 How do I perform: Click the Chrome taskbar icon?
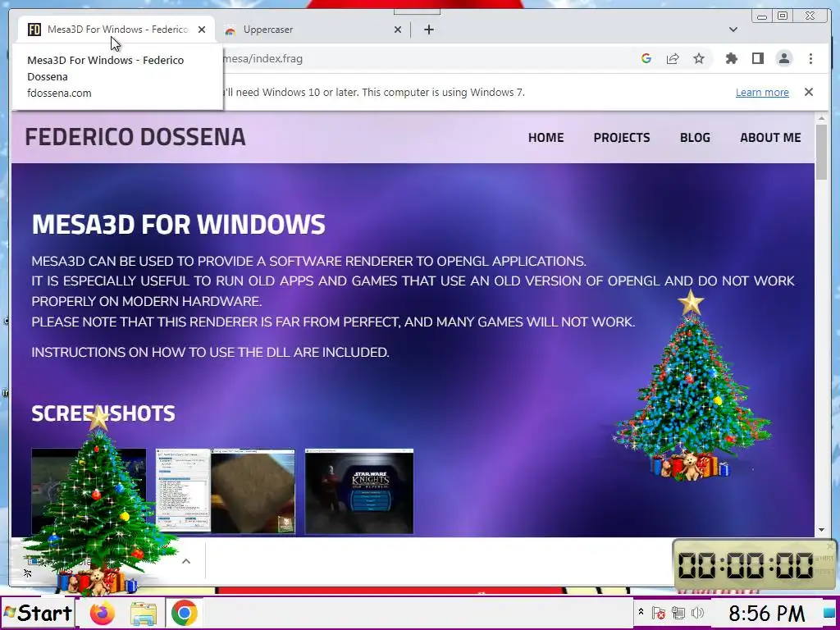[x=184, y=613]
